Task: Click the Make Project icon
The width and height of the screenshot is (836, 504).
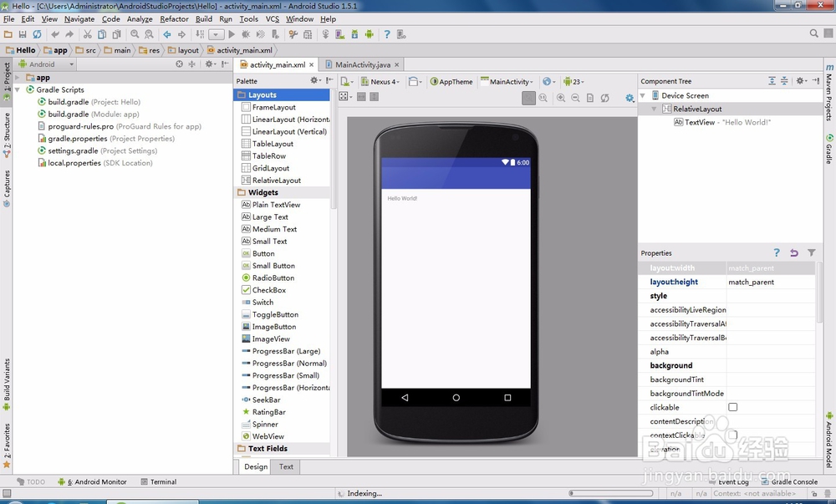Action: (x=200, y=34)
